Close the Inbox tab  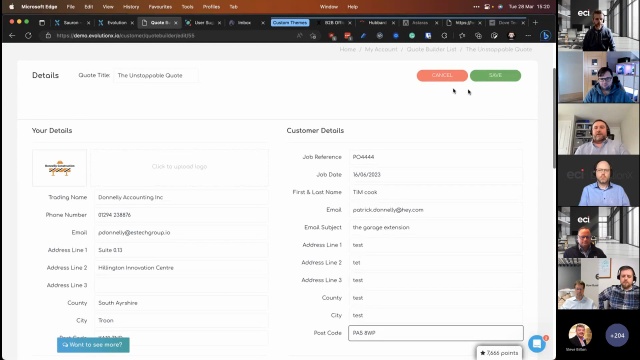[263, 23]
